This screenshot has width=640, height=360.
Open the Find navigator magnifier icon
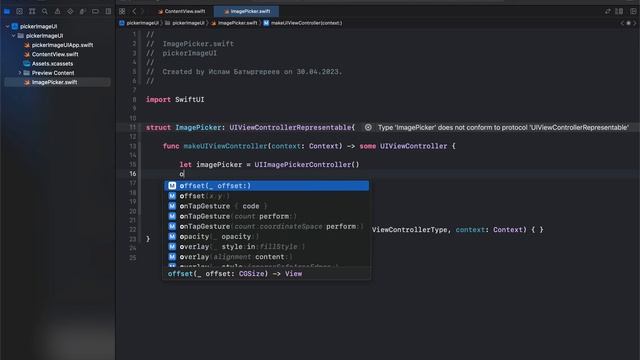[x=45, y=11]
